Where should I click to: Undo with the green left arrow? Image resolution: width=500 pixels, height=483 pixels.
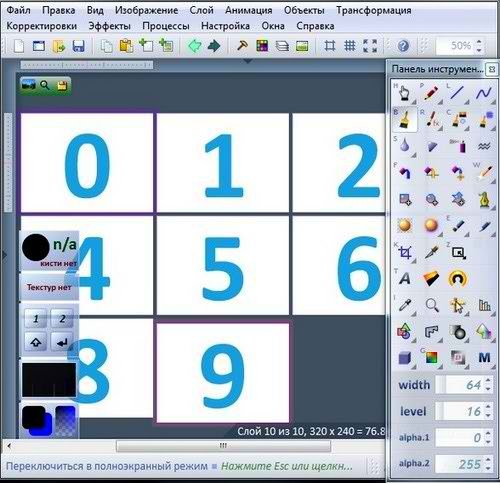(194, 46)
